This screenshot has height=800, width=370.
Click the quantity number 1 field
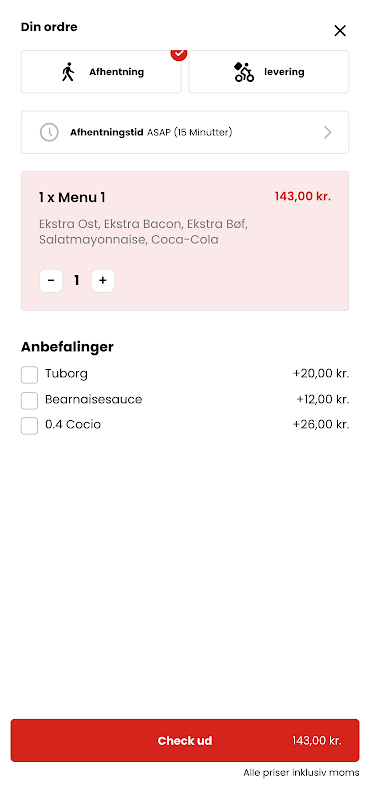pos(77,281)
